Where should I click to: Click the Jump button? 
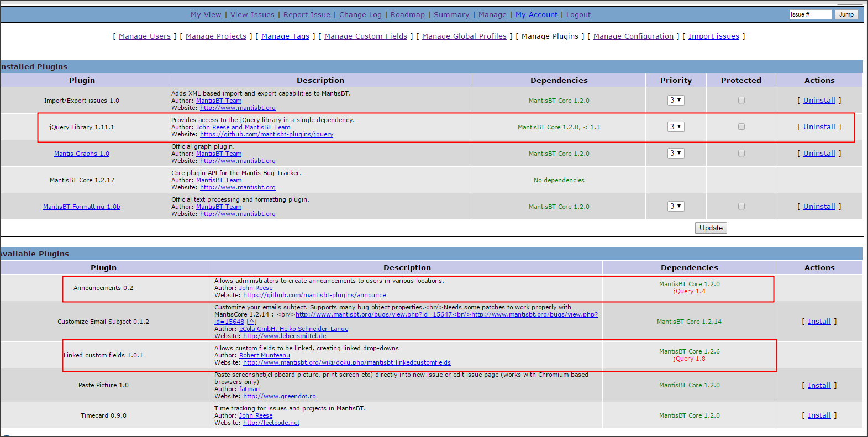846,14
